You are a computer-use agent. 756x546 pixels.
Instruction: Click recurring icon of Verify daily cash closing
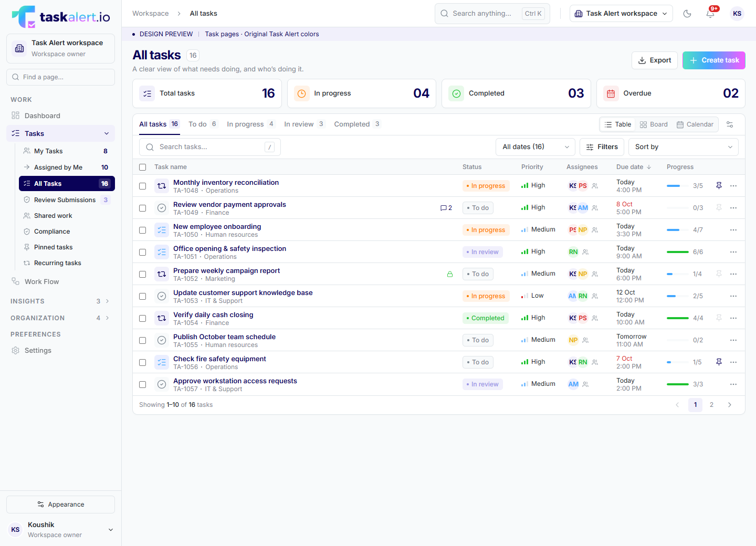tap(162, 318)
